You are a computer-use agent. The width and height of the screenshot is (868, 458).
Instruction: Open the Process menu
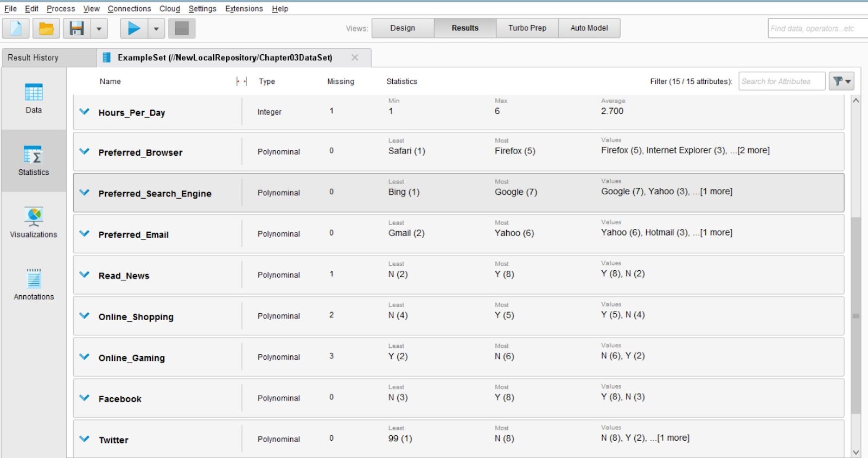(x=61, y=9)
